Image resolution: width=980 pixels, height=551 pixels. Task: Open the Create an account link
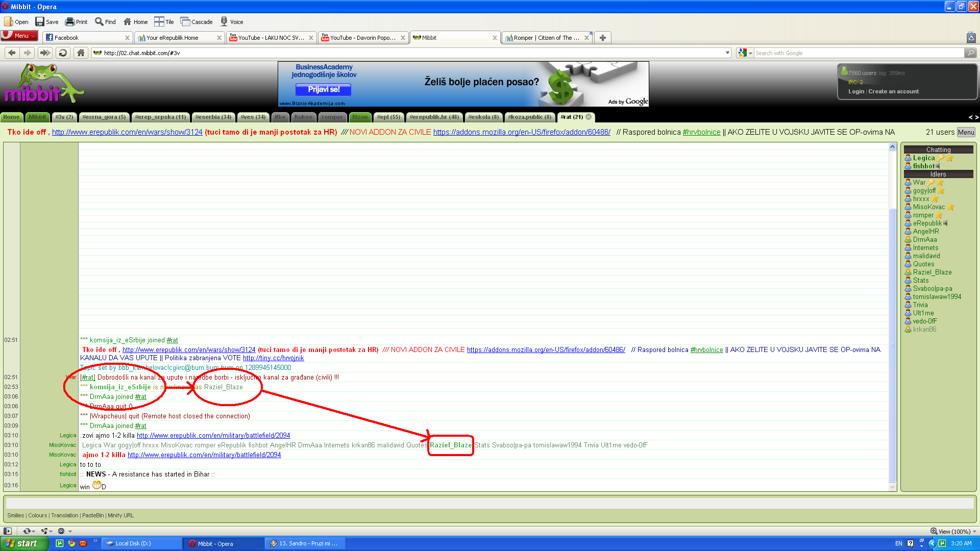[893, 91]
